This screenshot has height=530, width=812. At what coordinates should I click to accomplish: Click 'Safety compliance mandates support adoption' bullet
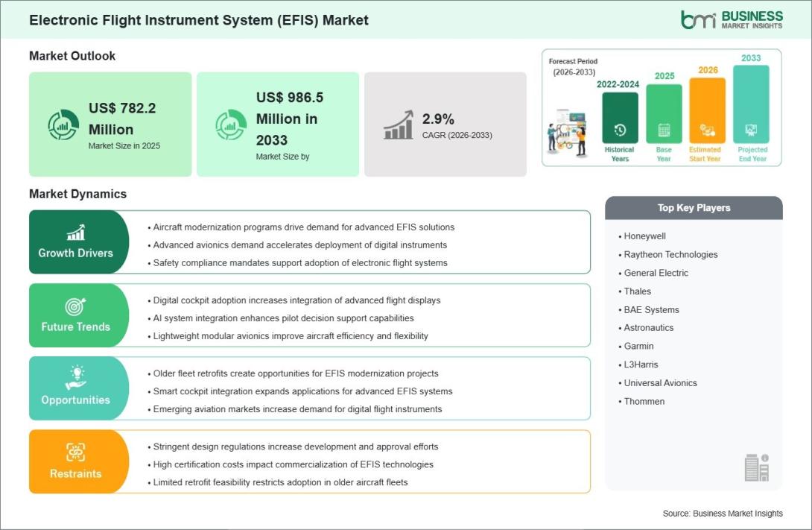(x=300, y=263)
